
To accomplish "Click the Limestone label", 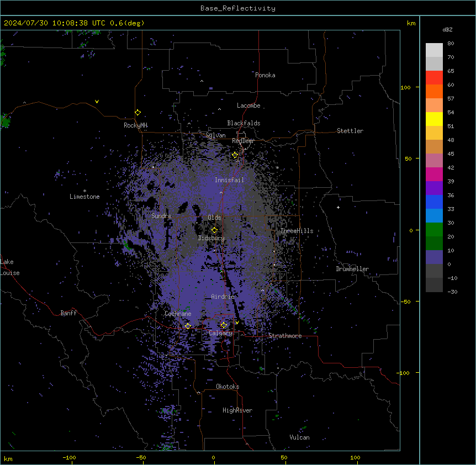I will click(84, 197).
